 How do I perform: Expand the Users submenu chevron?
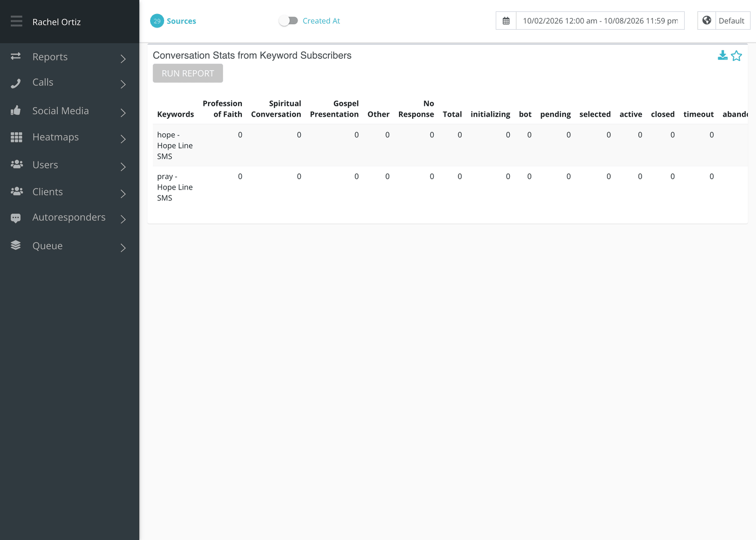123,166
